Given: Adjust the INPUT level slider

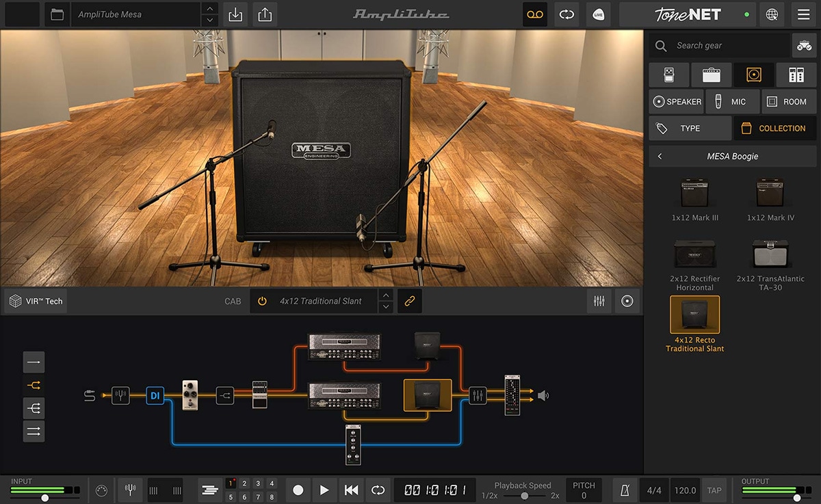Looking at the screenshot, I should 45,499.
